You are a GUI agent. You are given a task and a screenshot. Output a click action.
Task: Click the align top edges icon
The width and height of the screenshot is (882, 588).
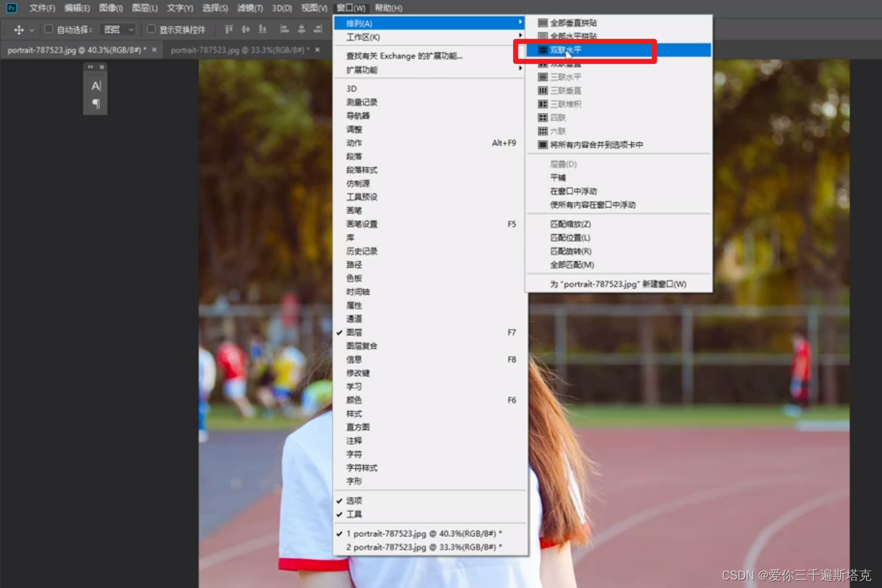[x=228, y=29]
